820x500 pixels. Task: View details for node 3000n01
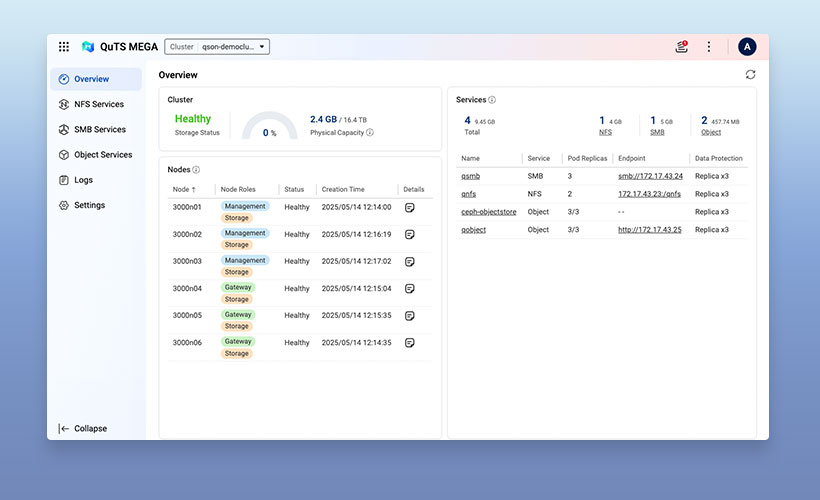coord(410,207)
